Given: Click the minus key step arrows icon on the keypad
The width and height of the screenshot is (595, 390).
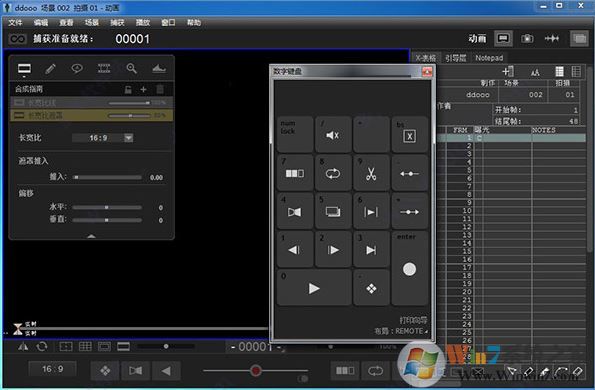Looking at the screenshot, I should 409,173.
